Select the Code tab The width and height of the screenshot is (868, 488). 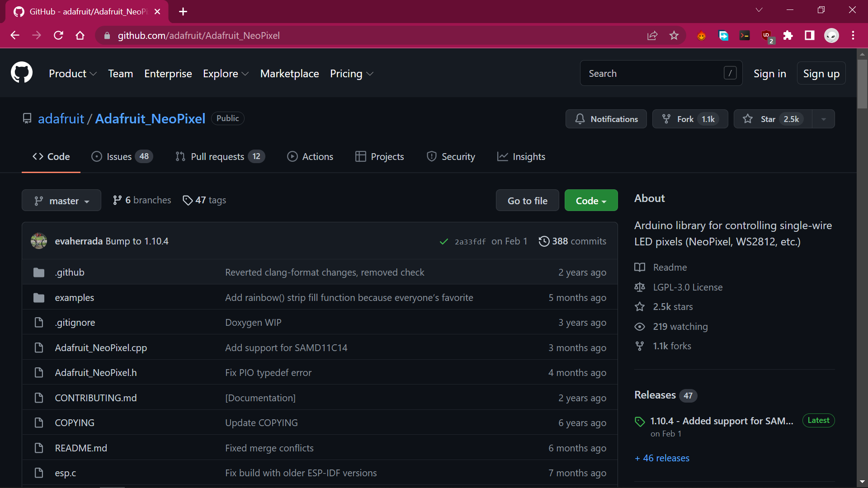click(x=51, y=156)
